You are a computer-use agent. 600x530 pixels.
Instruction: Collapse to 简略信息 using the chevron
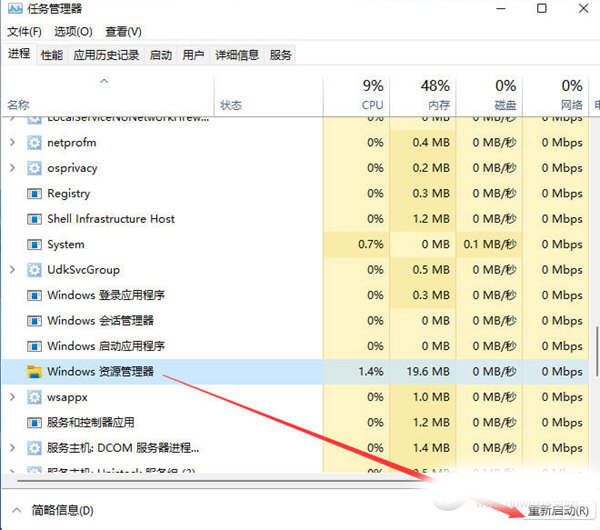[16, 510]
